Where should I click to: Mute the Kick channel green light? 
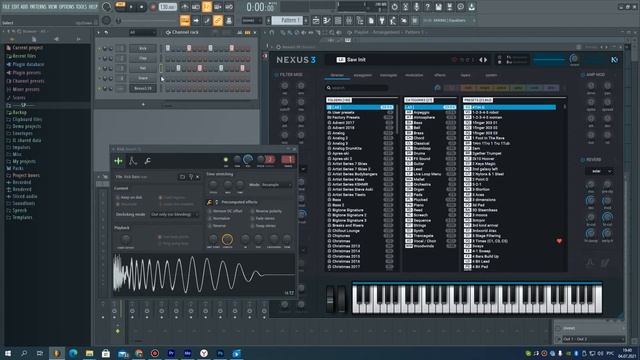99,49
